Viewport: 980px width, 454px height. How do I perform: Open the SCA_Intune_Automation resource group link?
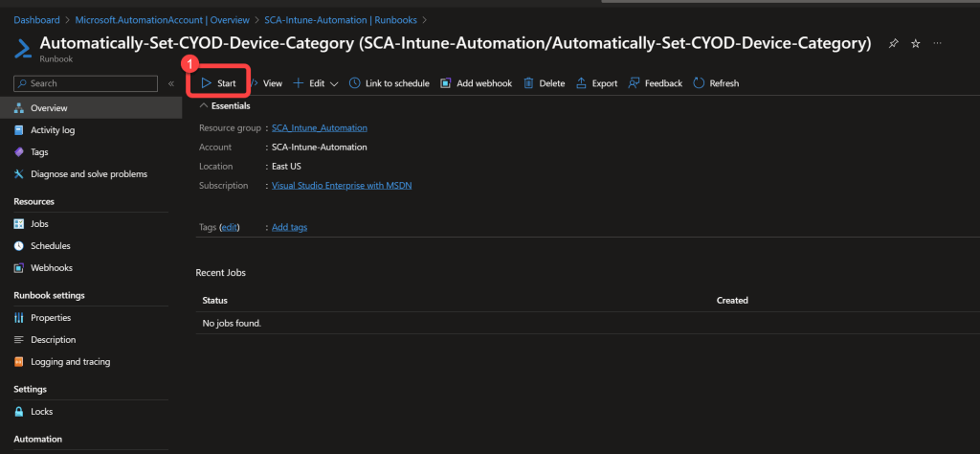point(319,127)
